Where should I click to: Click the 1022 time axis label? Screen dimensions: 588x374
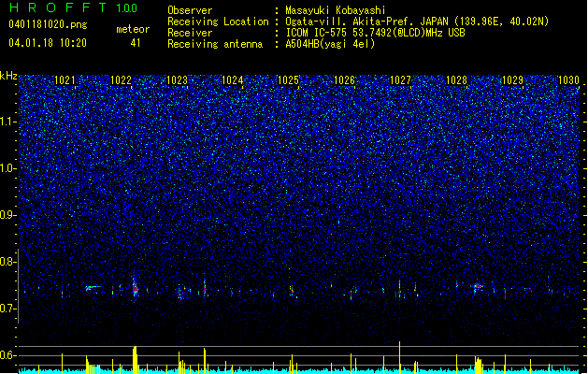click(x=122, y=80)
